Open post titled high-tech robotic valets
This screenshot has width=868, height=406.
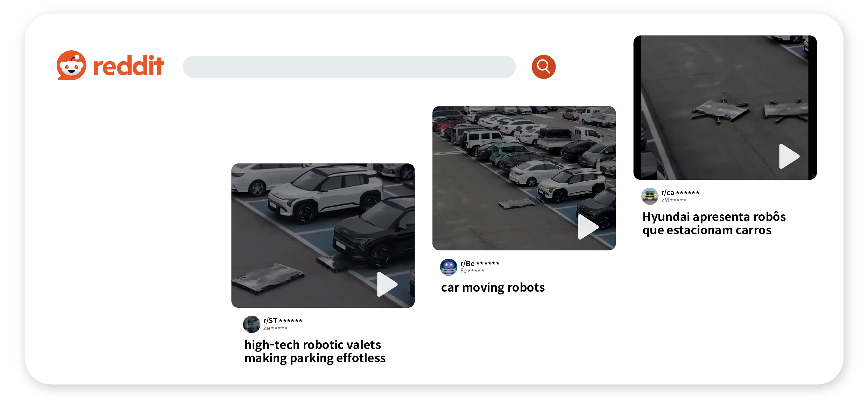(315, 351)
